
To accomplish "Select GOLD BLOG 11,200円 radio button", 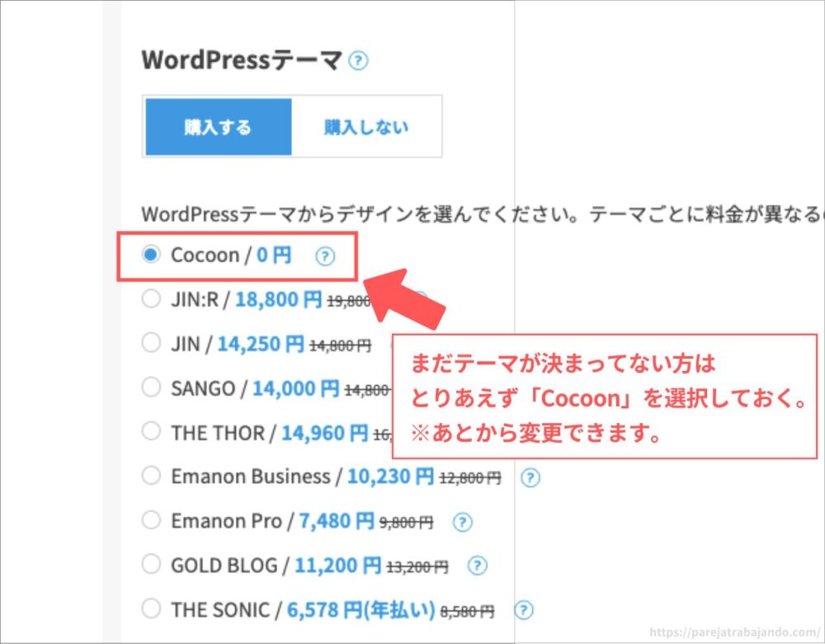I will 151,564.
